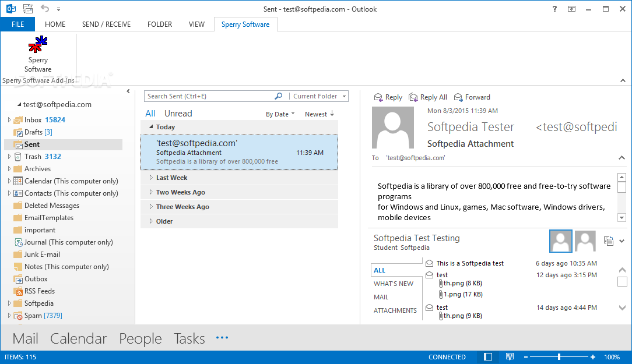Switch to Normal view icon in status bar
The width and height of the screenshot is (632, 364).
[x=488, y=357]
